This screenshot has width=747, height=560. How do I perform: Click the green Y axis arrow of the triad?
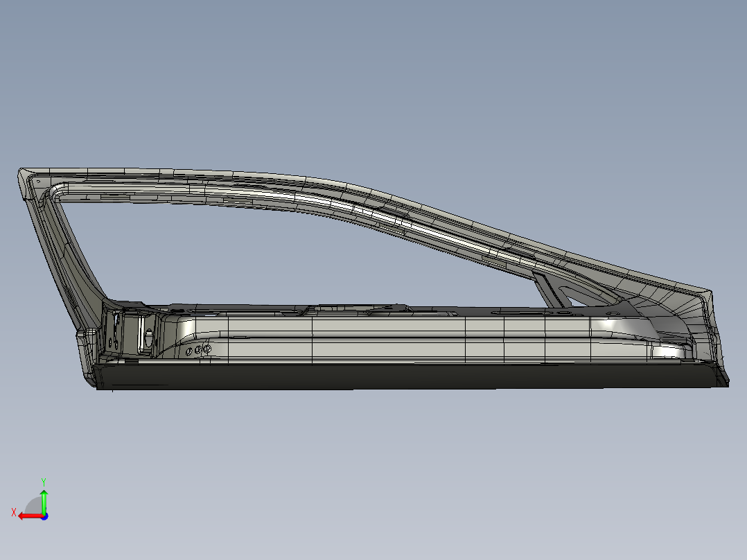coord(44,502)
